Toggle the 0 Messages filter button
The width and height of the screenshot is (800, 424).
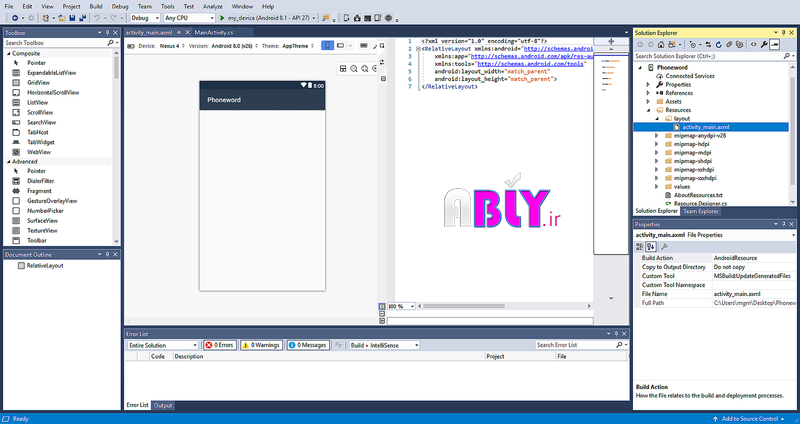click(308, 345)
